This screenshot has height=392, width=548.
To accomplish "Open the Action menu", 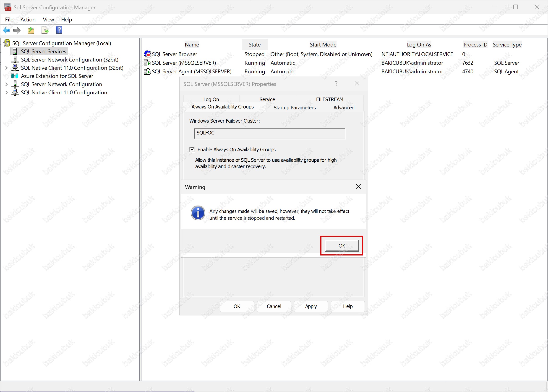I will 28,20.
